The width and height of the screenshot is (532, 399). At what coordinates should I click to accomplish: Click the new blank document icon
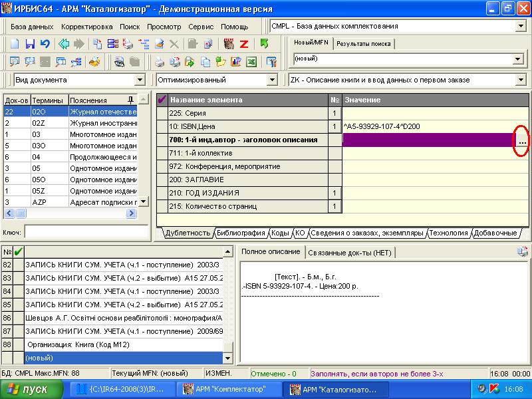point(15,44)
